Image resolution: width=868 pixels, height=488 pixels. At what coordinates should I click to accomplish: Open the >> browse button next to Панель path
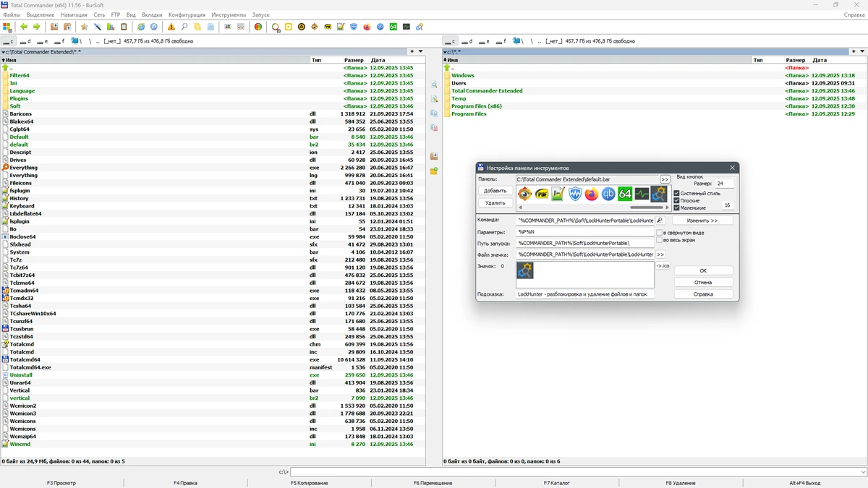coord(665,179)
